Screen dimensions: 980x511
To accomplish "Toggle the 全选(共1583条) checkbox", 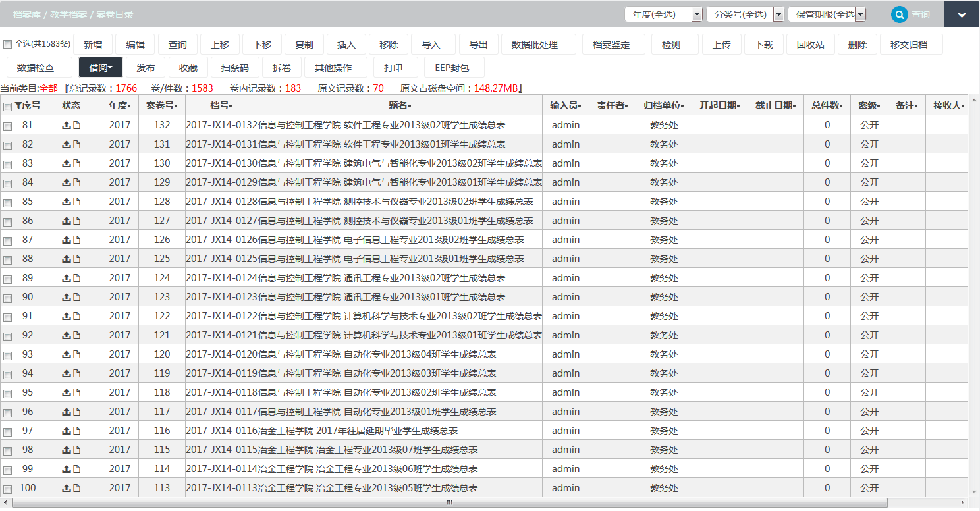I will [x=8, y=45].
